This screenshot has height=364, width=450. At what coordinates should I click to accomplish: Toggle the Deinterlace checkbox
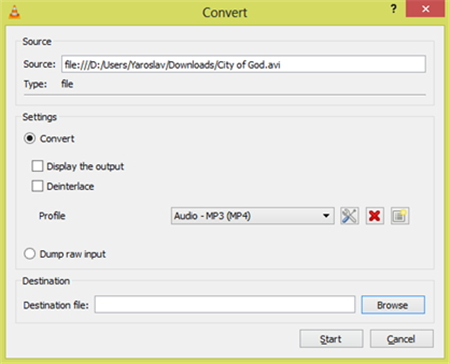37,186
